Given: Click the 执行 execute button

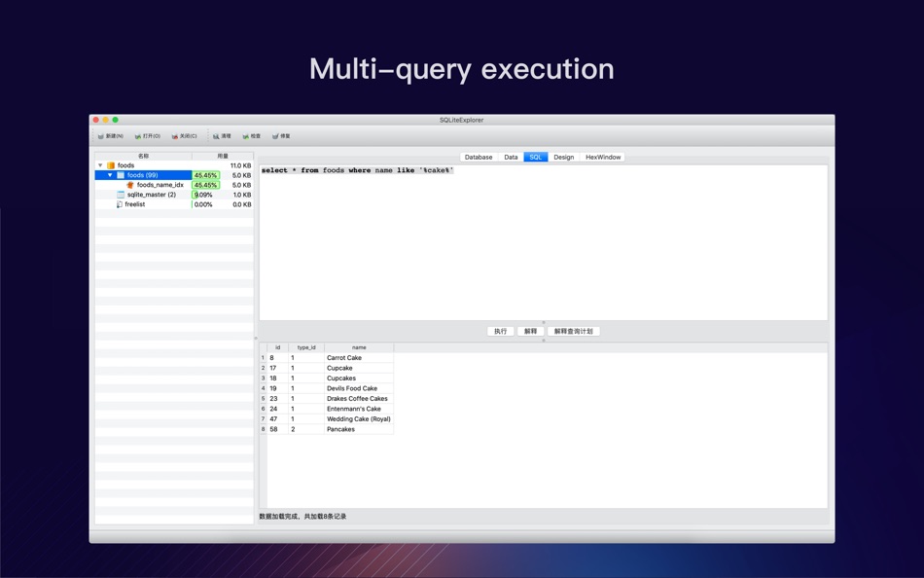Looking at the screenshot, I should pyautogui.click(x=500, y=332).
